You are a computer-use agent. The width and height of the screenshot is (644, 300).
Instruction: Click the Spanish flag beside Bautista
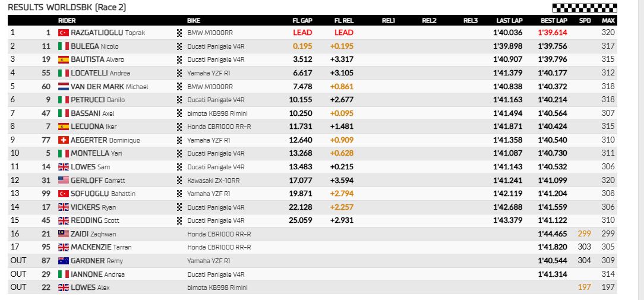coord(63,59)
